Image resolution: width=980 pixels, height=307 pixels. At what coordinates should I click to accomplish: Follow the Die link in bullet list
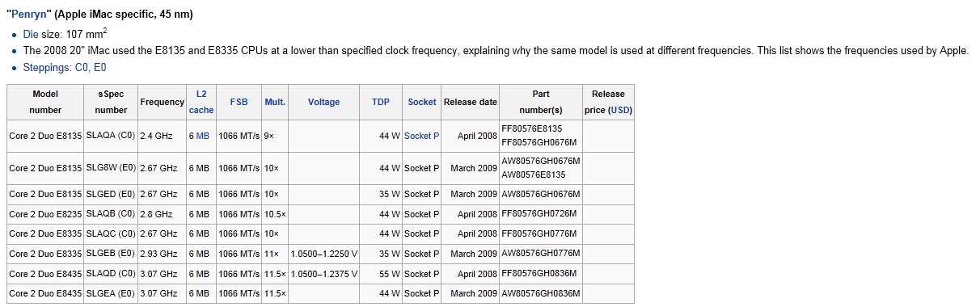31,34
